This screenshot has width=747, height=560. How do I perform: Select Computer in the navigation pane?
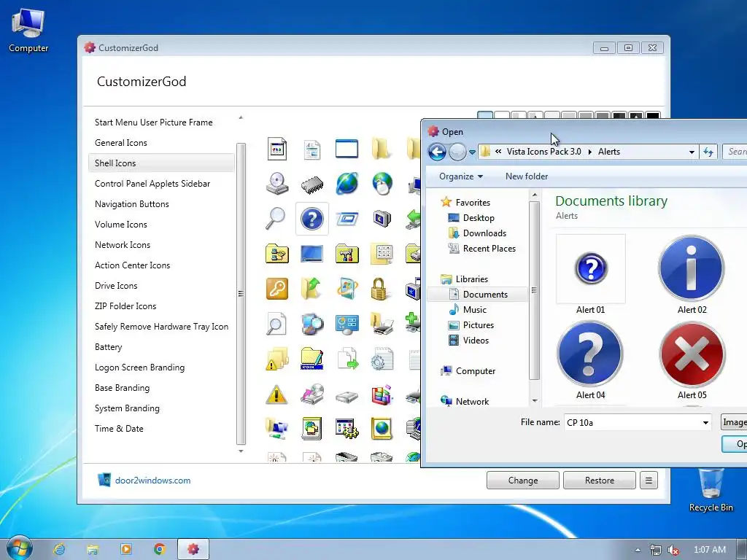476,371
